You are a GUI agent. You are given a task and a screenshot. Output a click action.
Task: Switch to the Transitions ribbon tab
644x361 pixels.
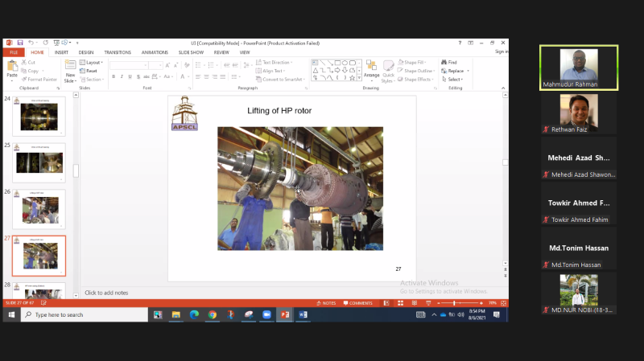pyautogui.click(x=118, y=52)
